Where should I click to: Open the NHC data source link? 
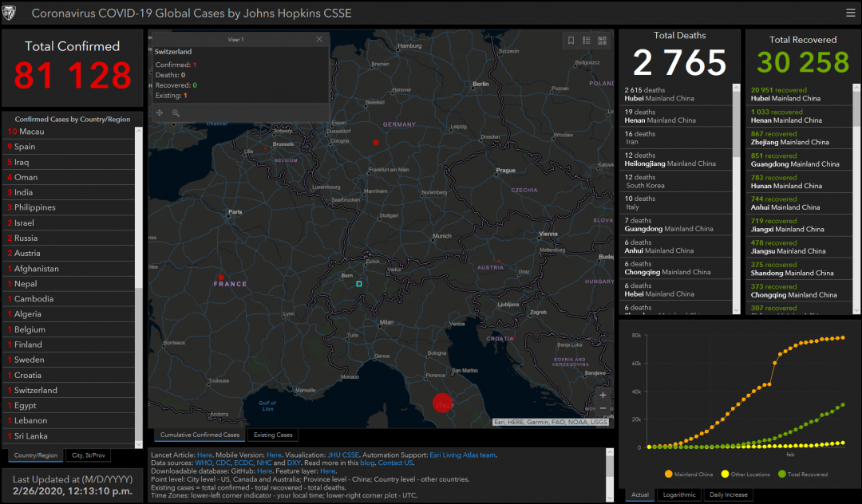point(264,463)
